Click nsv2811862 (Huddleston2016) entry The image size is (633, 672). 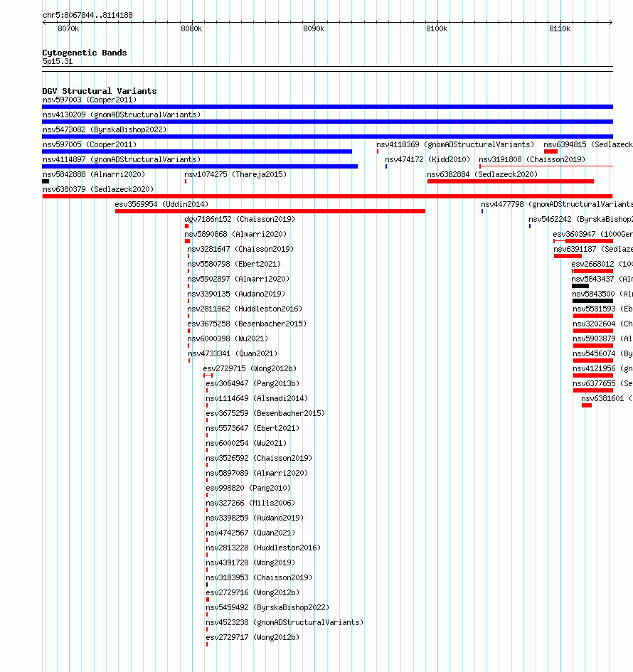pyautogui.click(x=245, y=309)
